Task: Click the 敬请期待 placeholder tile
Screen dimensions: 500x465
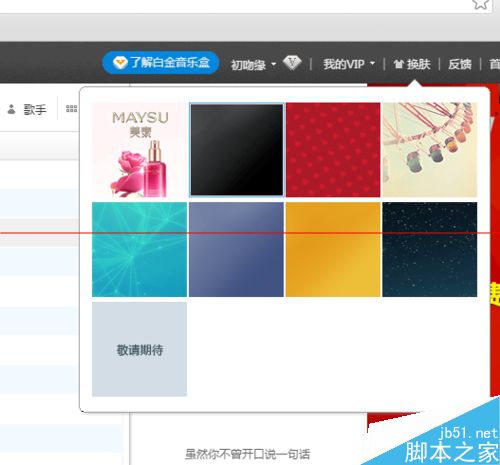Action: (139, 349)
